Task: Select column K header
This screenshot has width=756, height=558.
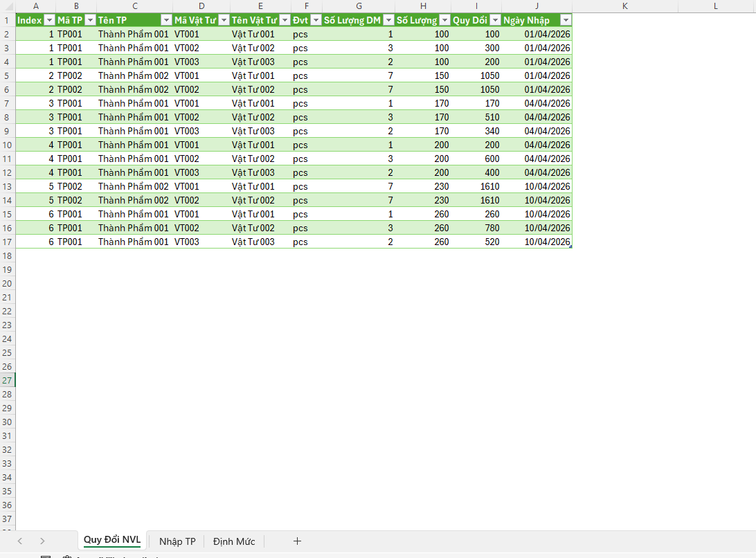Action: tap(624, 6)
